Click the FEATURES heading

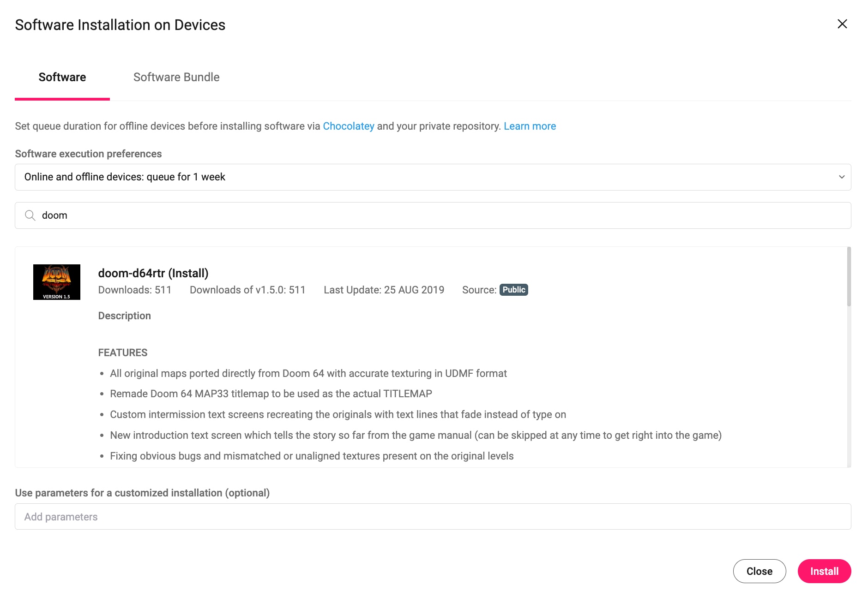click(123, 352)
